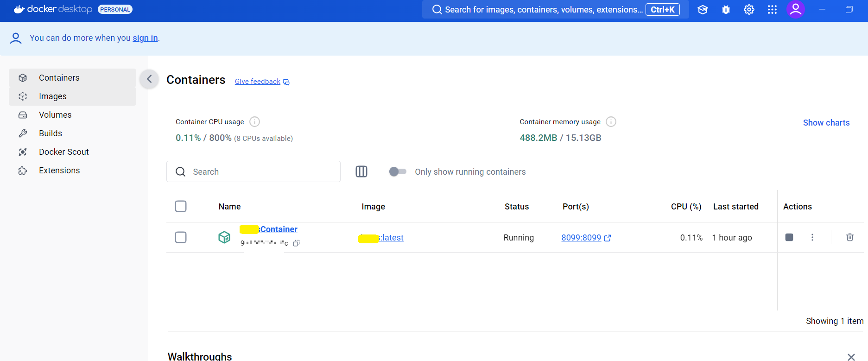868x361 pixels.
Task: Click the info icon beside Container memory usage
Action: (x=611, y=122)
